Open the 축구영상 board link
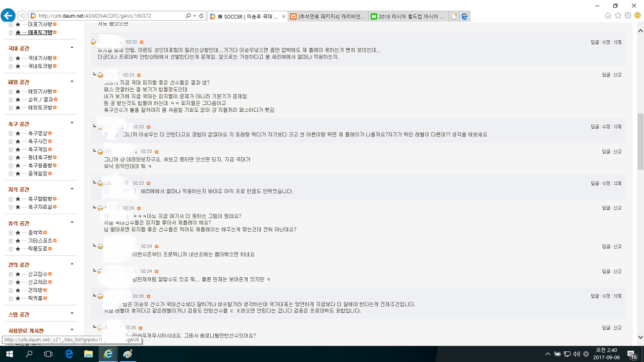Viewport: 644px width, 362px height. pyautogui.click(x=38, y=133)
